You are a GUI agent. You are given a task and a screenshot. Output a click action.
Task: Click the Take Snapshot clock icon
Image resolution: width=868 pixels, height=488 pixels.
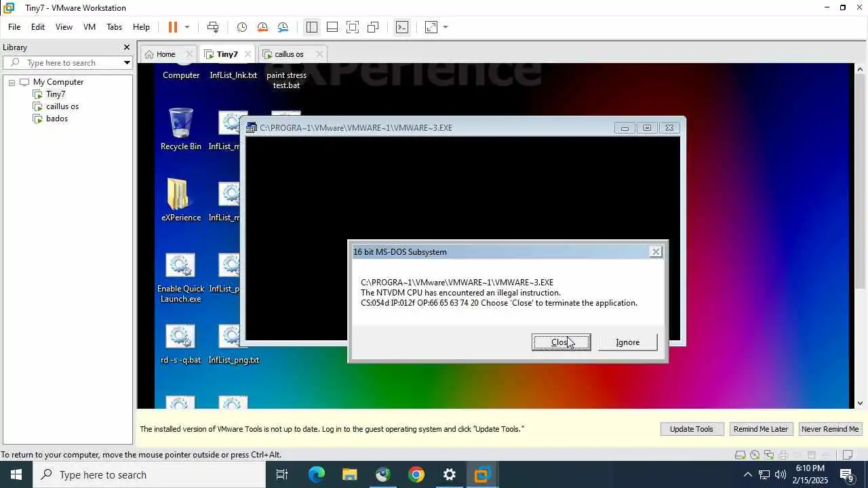(x=241, y=27)
